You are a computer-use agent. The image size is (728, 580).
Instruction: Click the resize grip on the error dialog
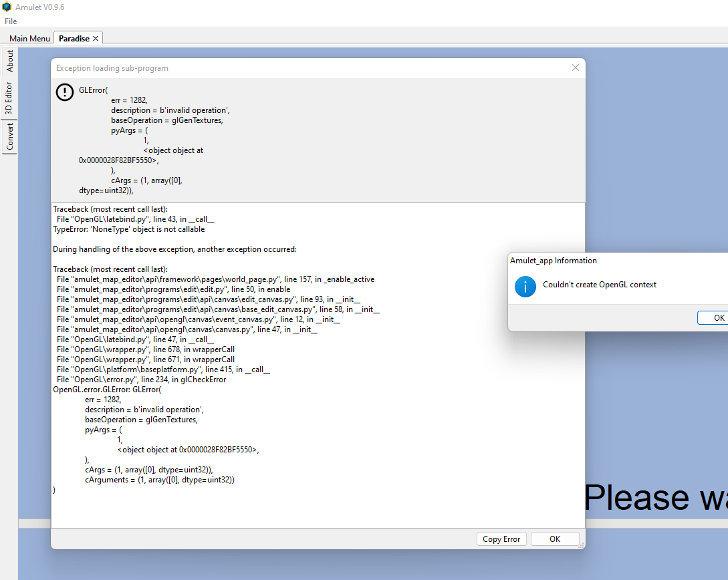coord(582,546)
